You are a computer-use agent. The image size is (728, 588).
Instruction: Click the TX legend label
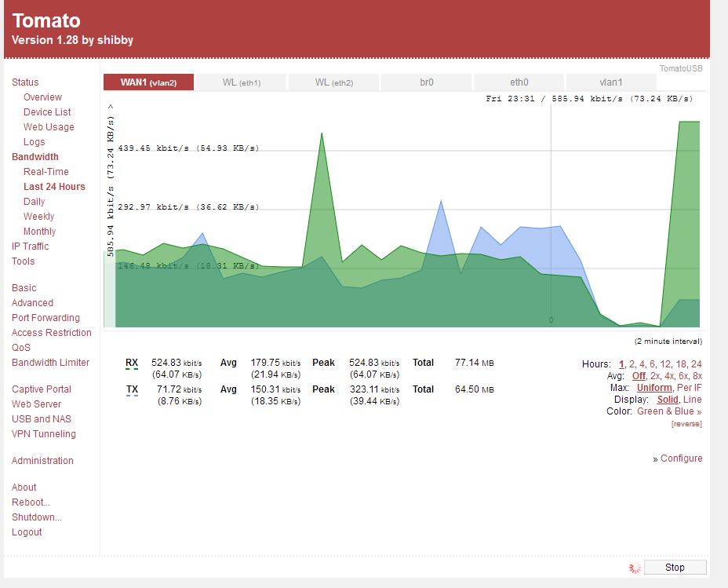pos(132,389)
